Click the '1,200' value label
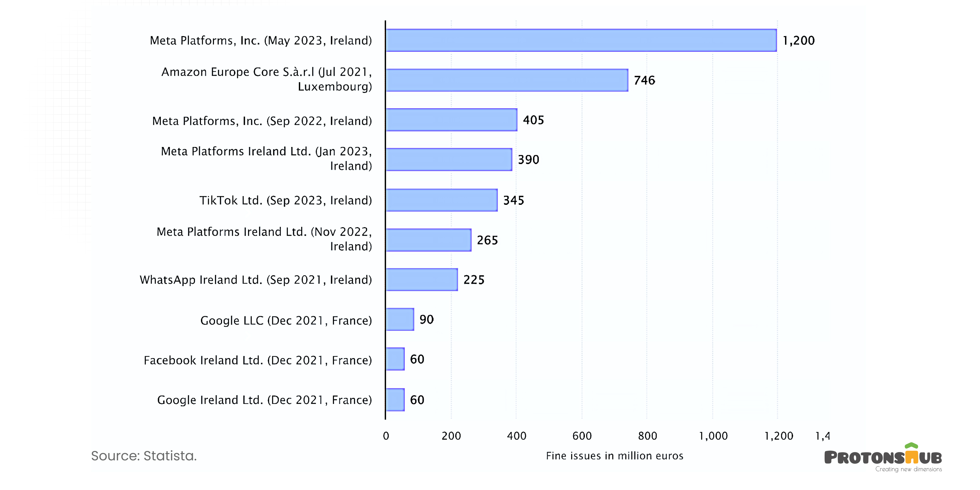The height and width of the screenshot is (490, 980). pyautogui.click(x=799, y=41)
